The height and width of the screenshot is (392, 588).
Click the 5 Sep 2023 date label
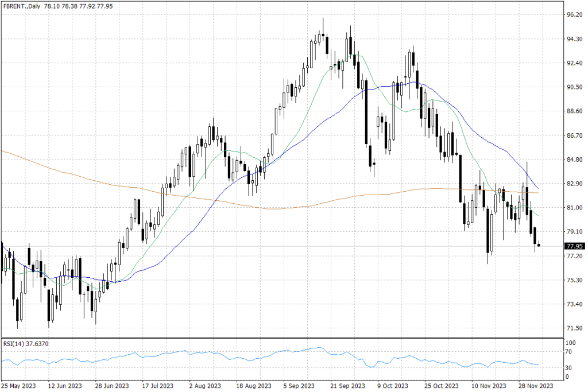(299, 386)
